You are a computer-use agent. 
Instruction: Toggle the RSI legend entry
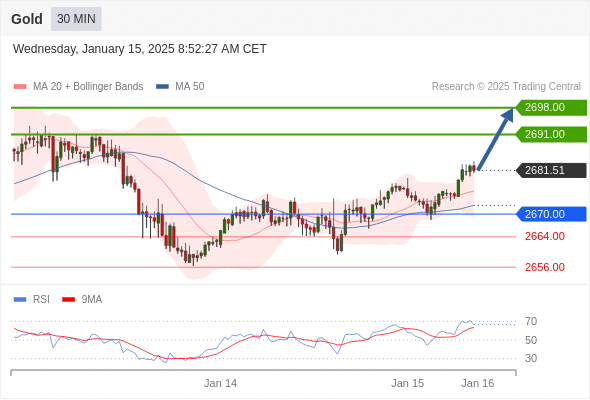click(x=32, y=300)
